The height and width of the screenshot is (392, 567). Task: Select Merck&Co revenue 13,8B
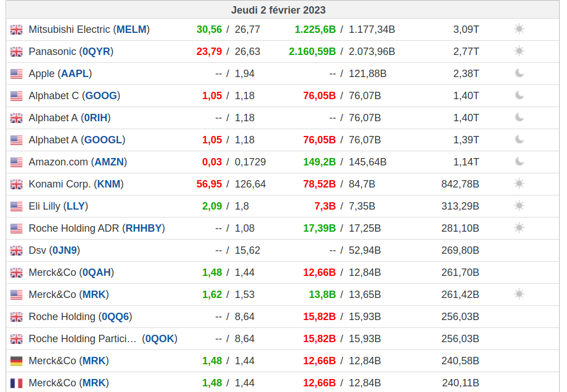pos(322,294)
